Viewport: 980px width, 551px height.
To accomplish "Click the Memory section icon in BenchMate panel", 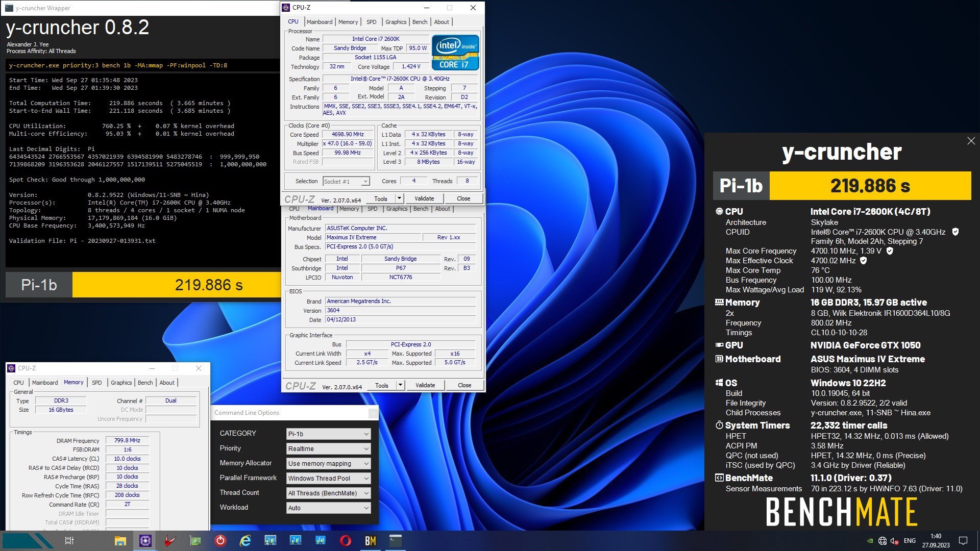I will point(719,302).
